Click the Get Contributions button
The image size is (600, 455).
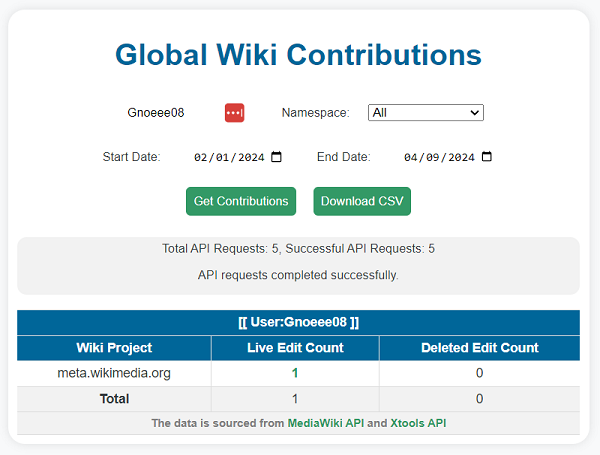coord(241,201)
